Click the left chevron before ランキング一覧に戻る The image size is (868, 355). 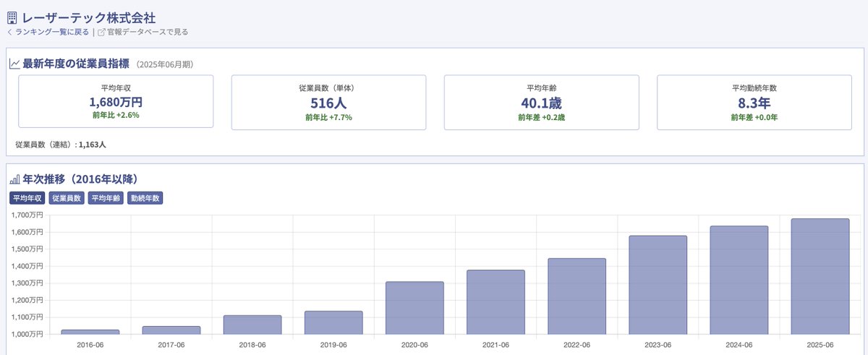pos(10,32)
